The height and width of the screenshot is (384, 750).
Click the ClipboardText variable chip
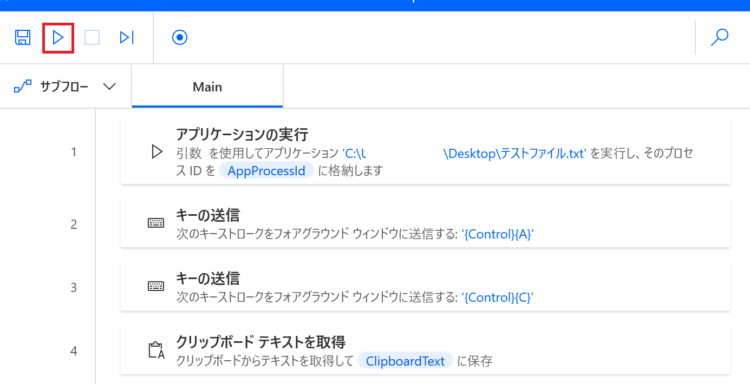point(405,361)
